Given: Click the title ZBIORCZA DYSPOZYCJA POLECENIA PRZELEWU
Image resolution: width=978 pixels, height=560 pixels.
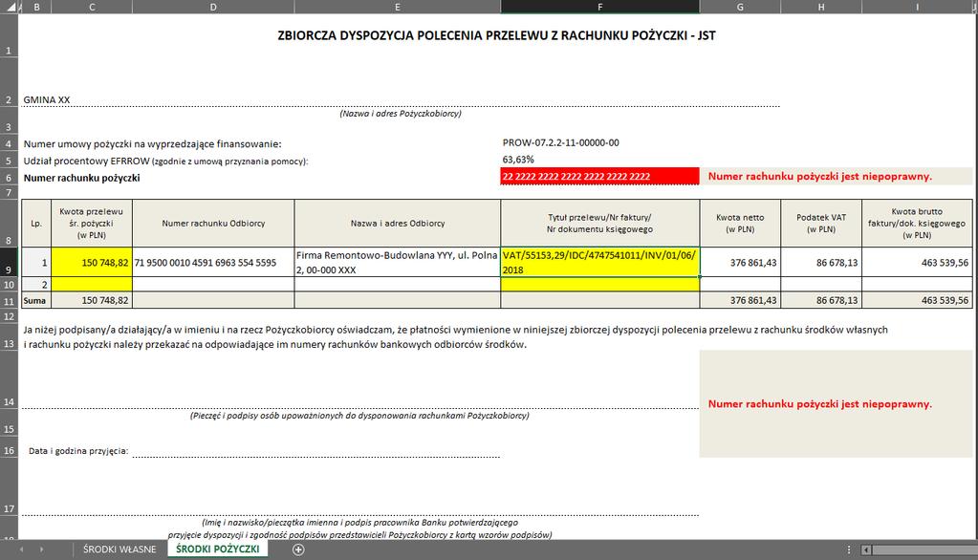Looking at the screenshot, I should [496, 35].
